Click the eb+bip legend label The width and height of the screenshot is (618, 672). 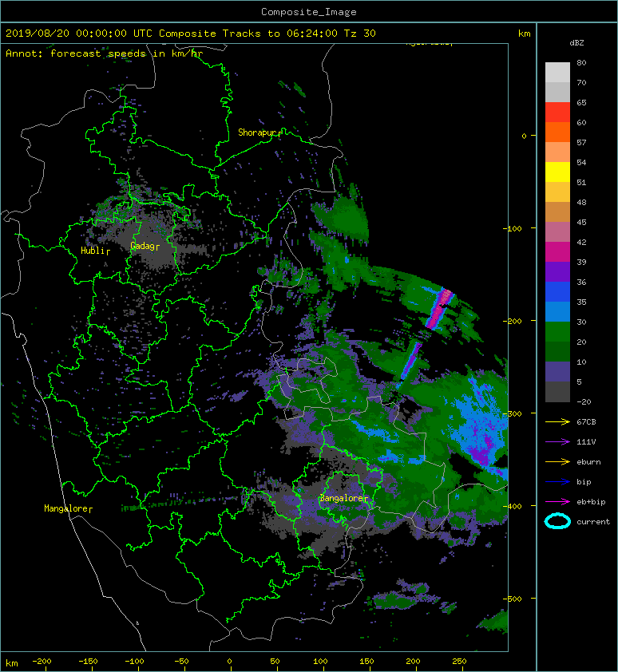(x=591, y=501)
